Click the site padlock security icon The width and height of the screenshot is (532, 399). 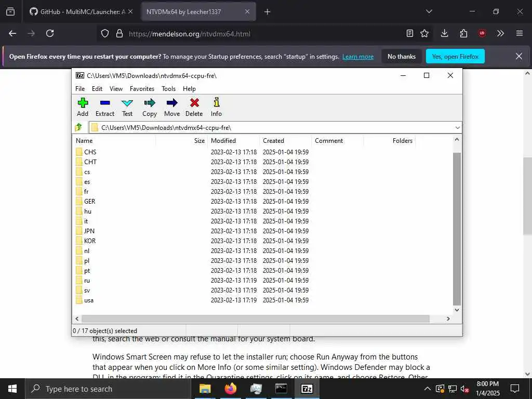tap(119, 33)
